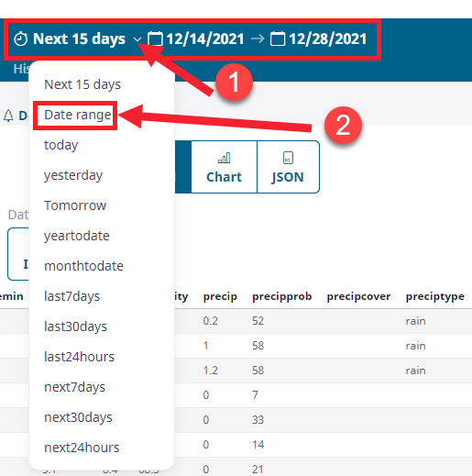Pick monthtodate from the list

pyautogui.click(x=83, y=266)
